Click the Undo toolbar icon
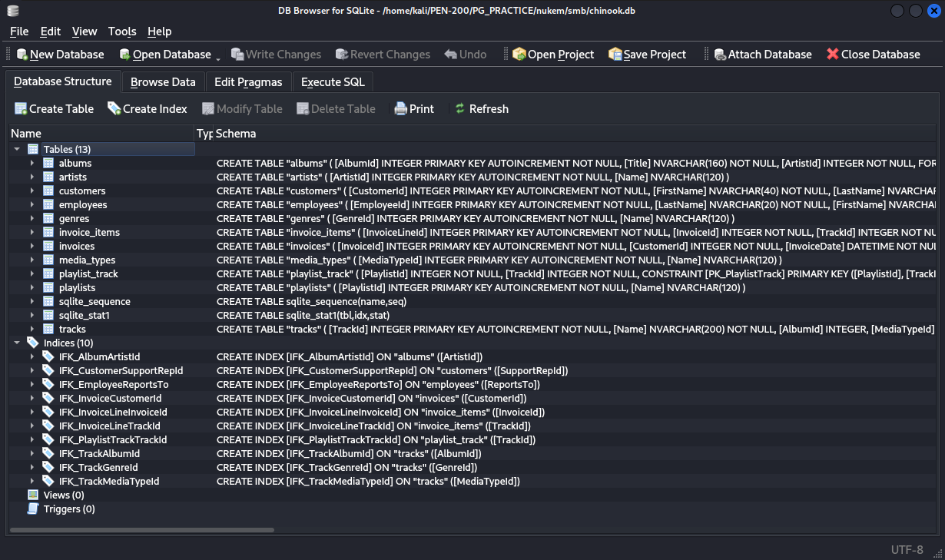Screen dimensions: 945x560 click(x=451, y=55)
